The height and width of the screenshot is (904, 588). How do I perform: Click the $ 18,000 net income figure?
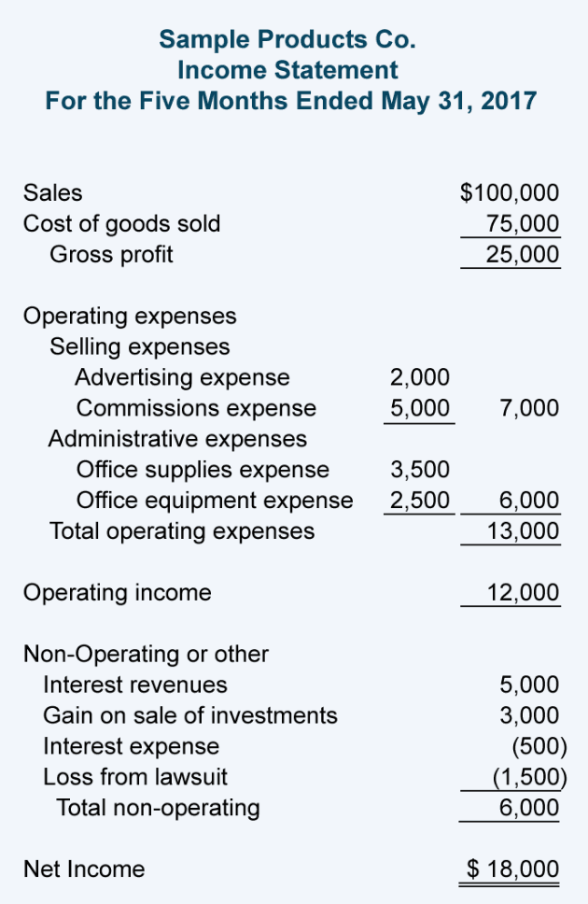pos(512,869)
